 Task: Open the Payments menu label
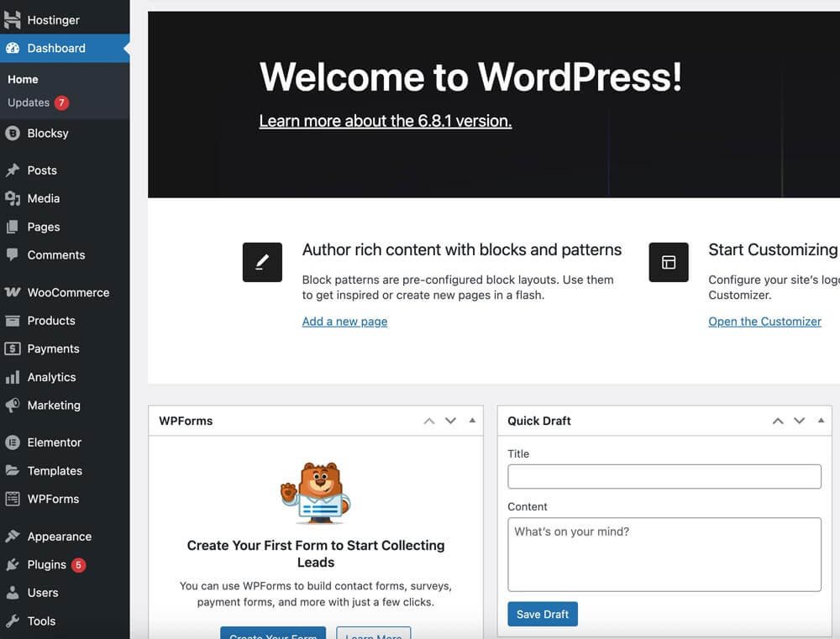[x=54, y=348]
